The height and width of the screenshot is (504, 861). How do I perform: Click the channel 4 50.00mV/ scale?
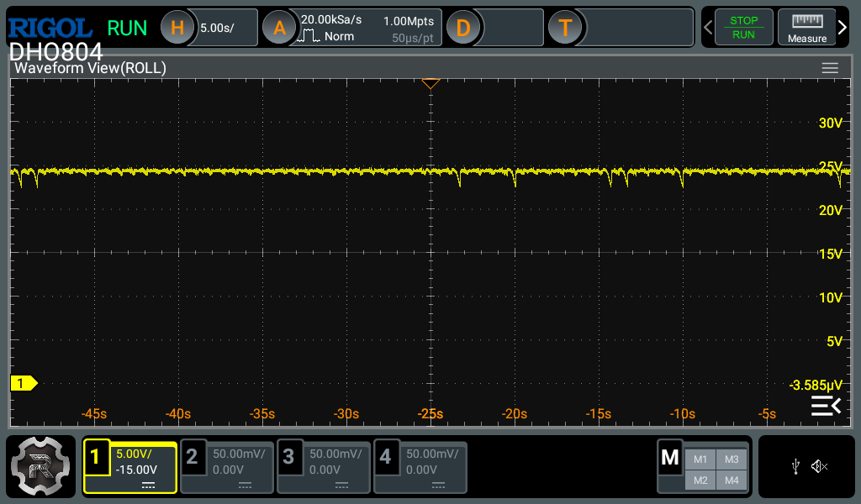(x=432, y=454)
